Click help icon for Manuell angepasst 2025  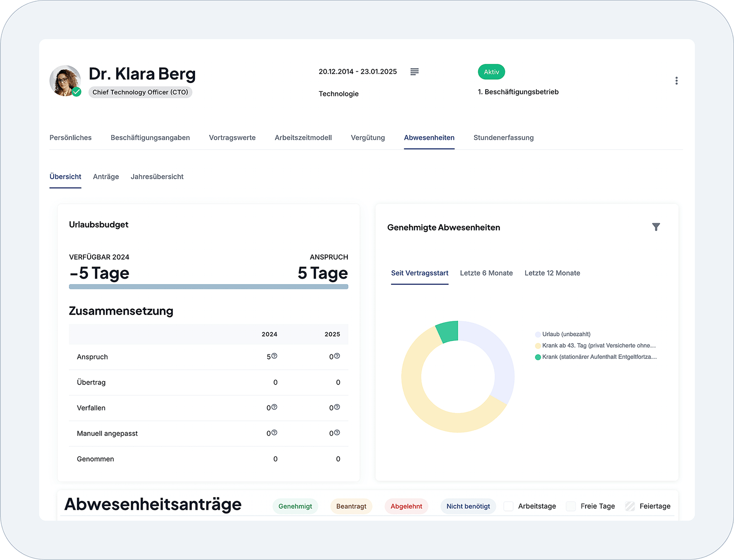click(x=337, y=433)
